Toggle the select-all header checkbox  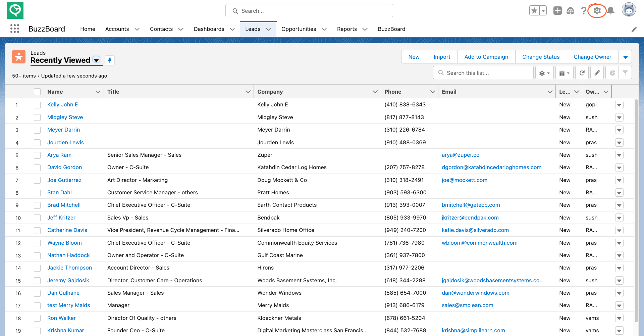tap(37, 92)
